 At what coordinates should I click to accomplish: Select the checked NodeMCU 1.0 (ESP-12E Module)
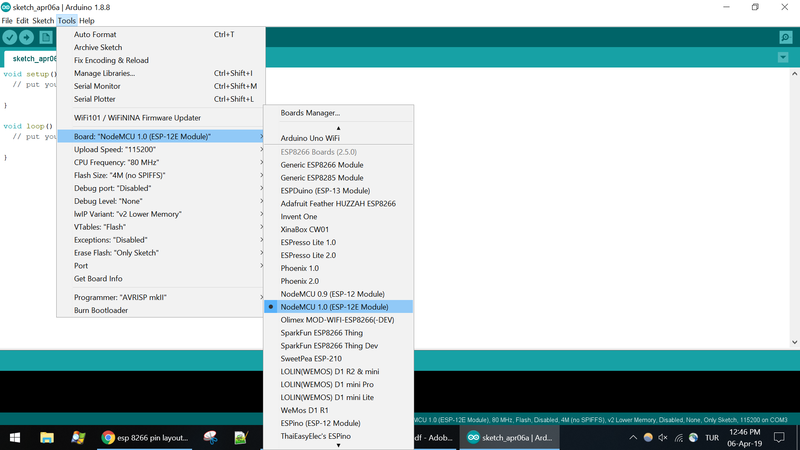[x=338, y=307]
